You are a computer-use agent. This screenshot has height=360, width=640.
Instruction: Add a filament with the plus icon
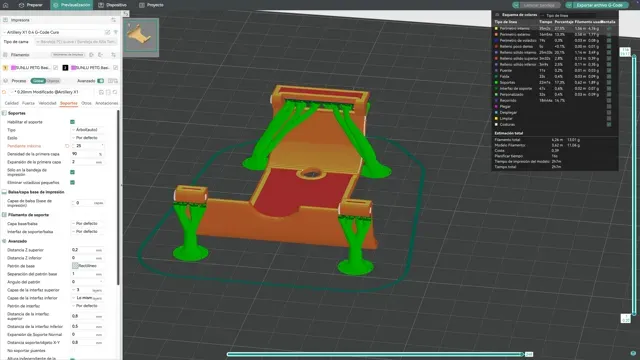click(x=91, y=55)
